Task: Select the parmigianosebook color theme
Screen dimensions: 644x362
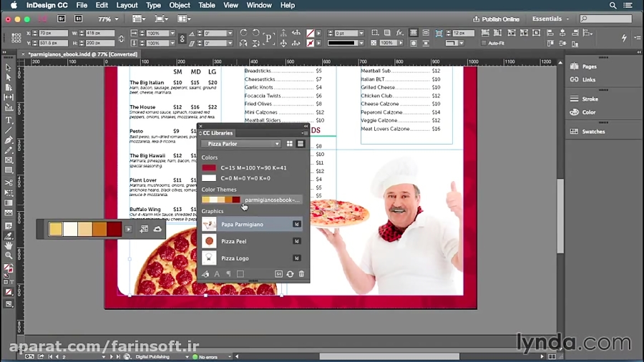Action: (x=251, y=200)
